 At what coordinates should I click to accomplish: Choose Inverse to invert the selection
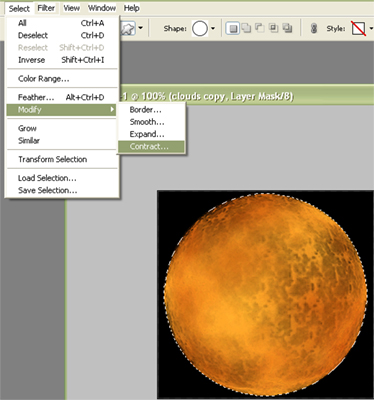coord(62,60)
